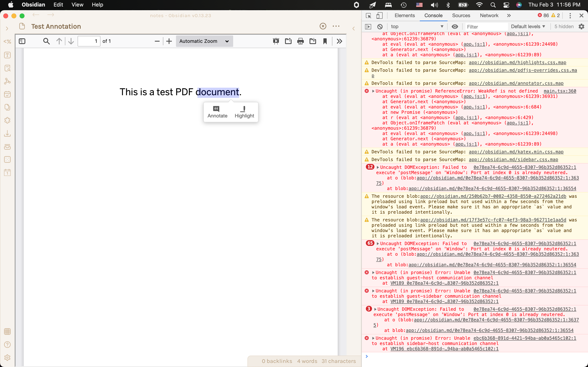Open the Automatic Zoom dropdown

(204, 41)
